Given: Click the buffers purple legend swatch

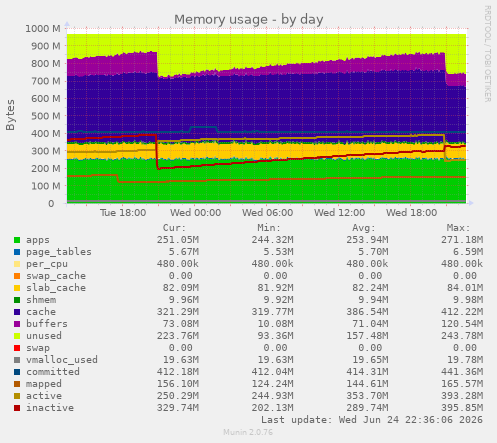Looking at the screenshot, I should click(x=17, y=324).
